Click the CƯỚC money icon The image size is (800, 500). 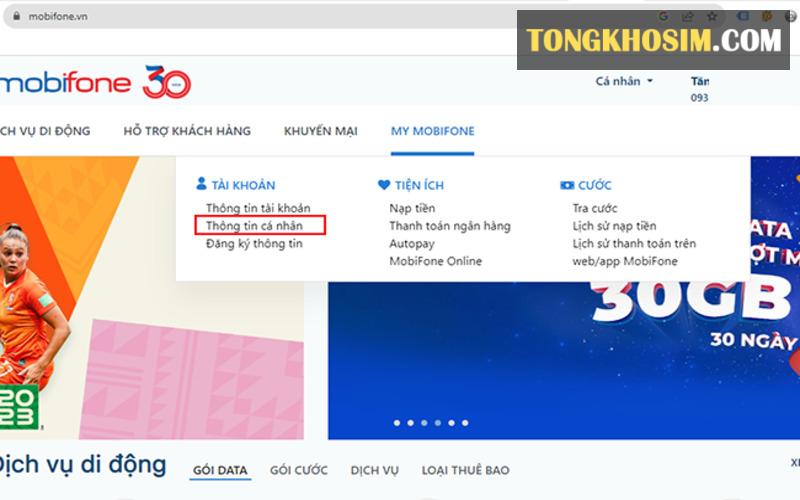click(567, 185)
